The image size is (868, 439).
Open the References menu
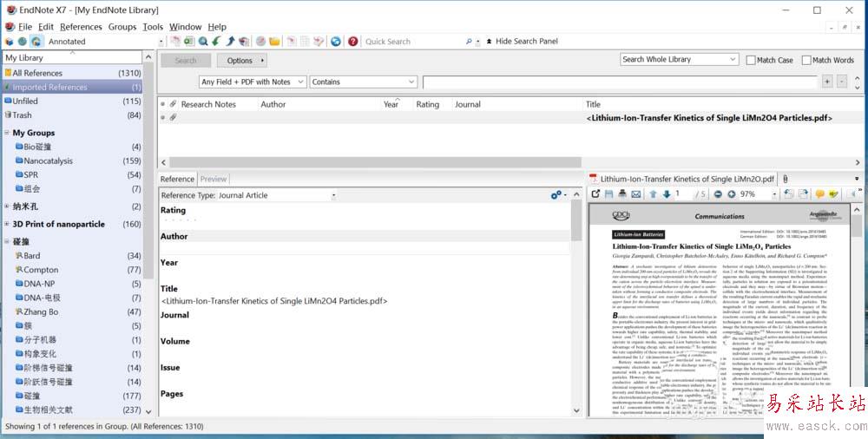(81, 27)
